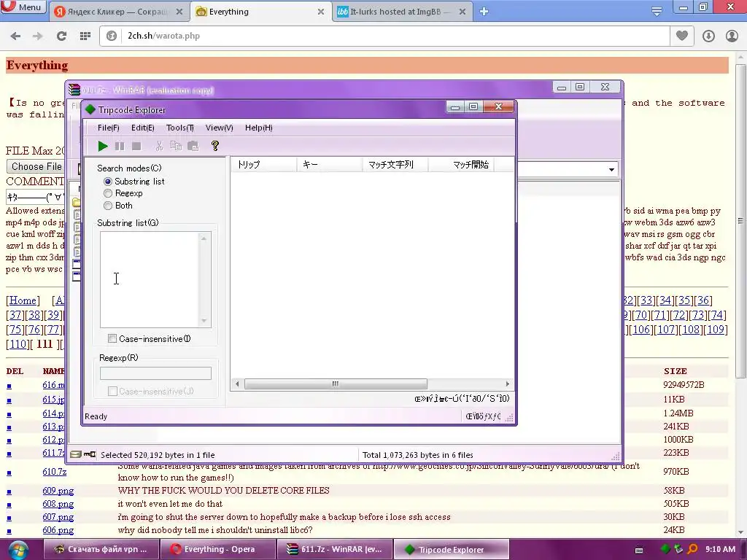This screenshot has width=747, height=560.
Task: Open tab list icon in browser title bar
Action: tap(657, 12)
